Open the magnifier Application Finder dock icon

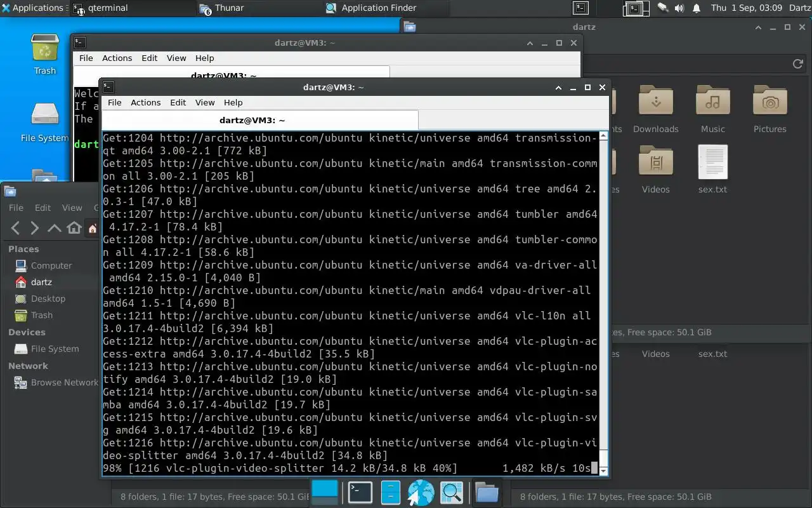coord(452,493)
